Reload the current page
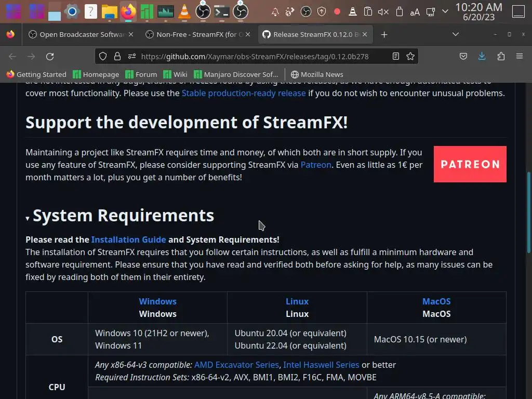Screen dimensions: 532x399 [x=50, y=56]
